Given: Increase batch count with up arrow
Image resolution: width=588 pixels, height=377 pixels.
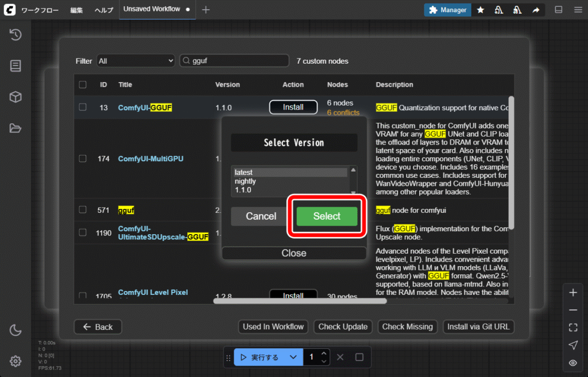Looking at the screenshot, I should point(324,353).
